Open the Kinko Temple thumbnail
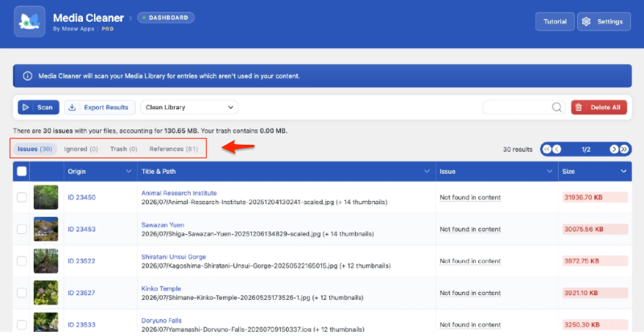The image size is (644, 336). tap(46, 293)
